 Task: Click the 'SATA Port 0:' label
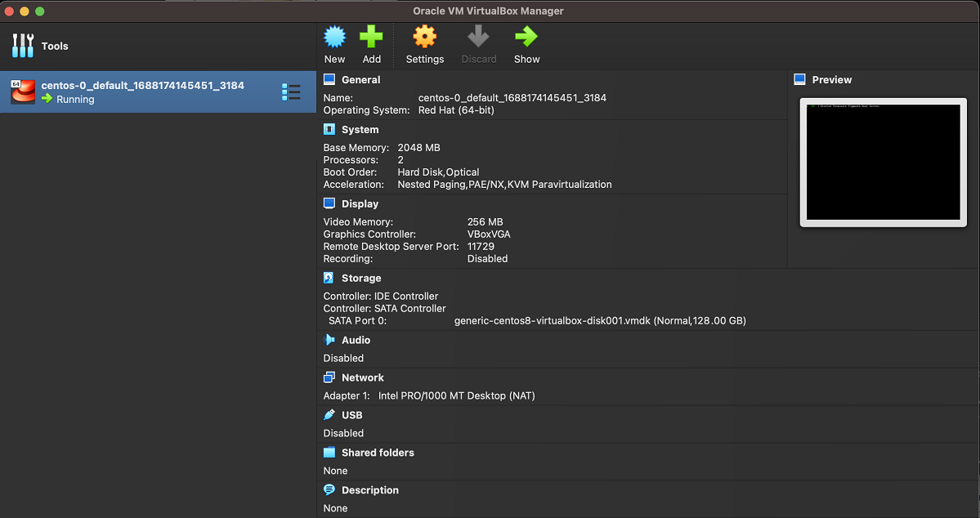(x=357, y=321)
